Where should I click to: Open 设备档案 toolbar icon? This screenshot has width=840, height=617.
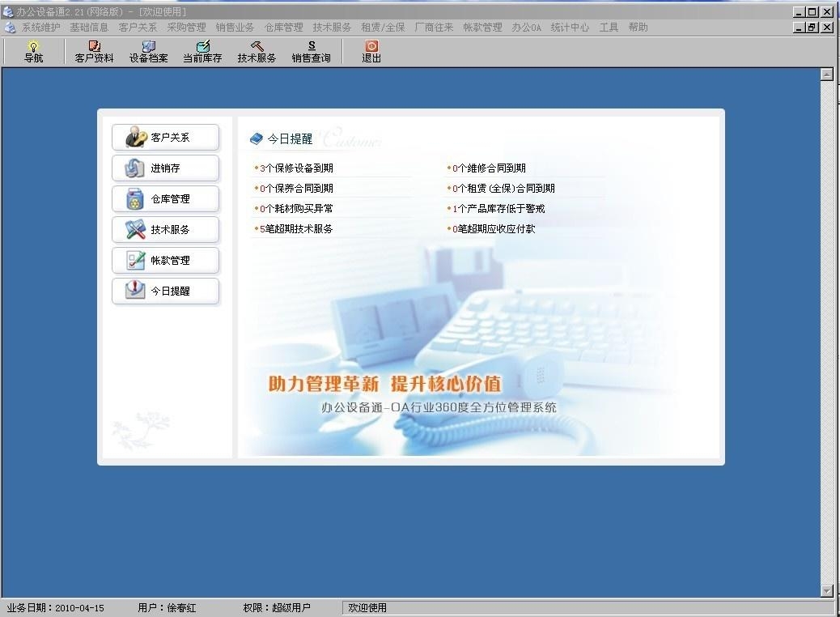click(x=148, y=52)
